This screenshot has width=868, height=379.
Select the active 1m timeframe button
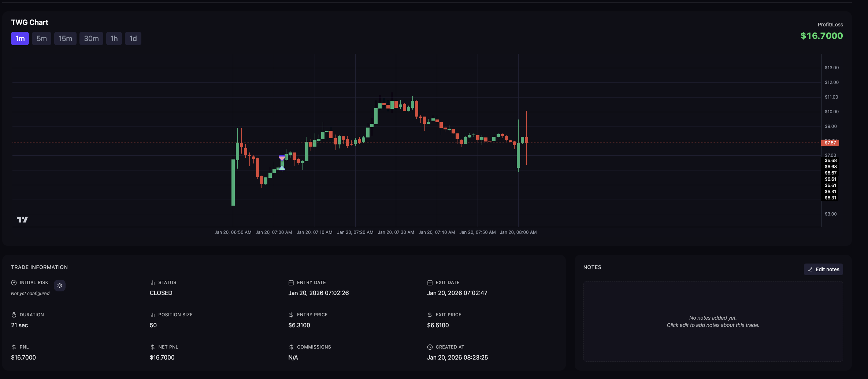pos(20,38)
